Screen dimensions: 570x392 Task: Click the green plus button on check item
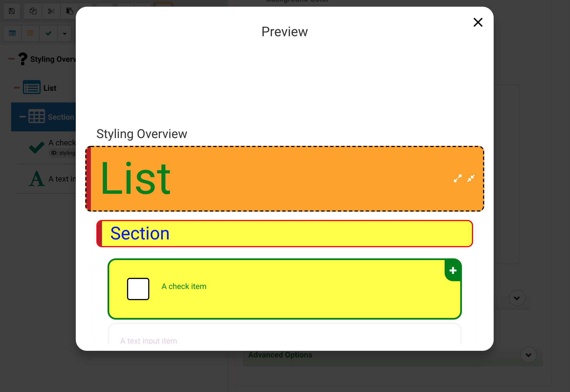point(453,270)
